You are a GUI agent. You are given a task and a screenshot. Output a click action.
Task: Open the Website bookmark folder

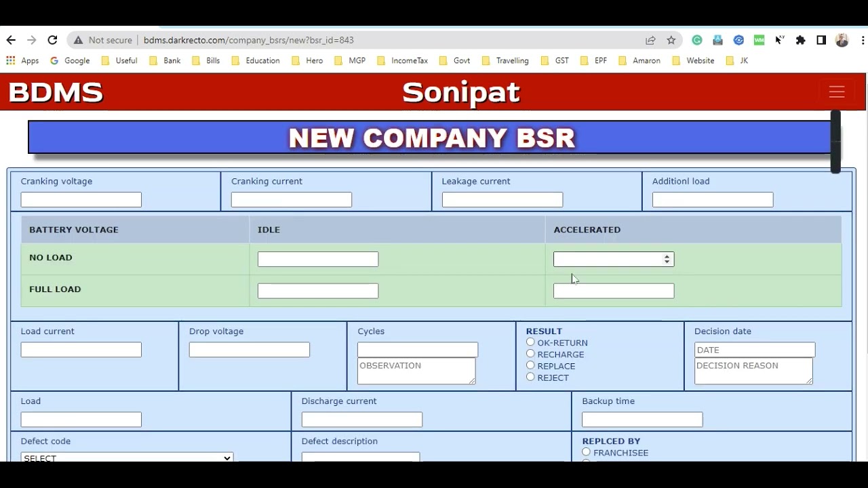tap(693, 60)
